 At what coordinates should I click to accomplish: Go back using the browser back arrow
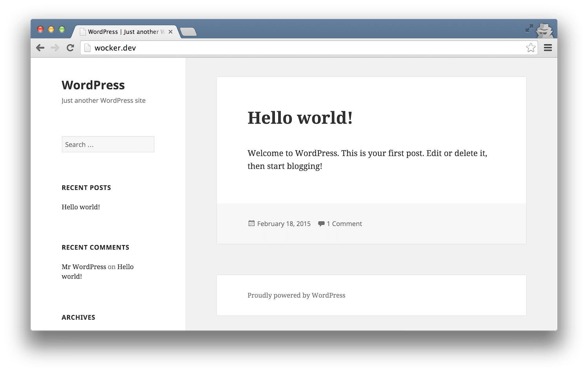tap(40, 48)
